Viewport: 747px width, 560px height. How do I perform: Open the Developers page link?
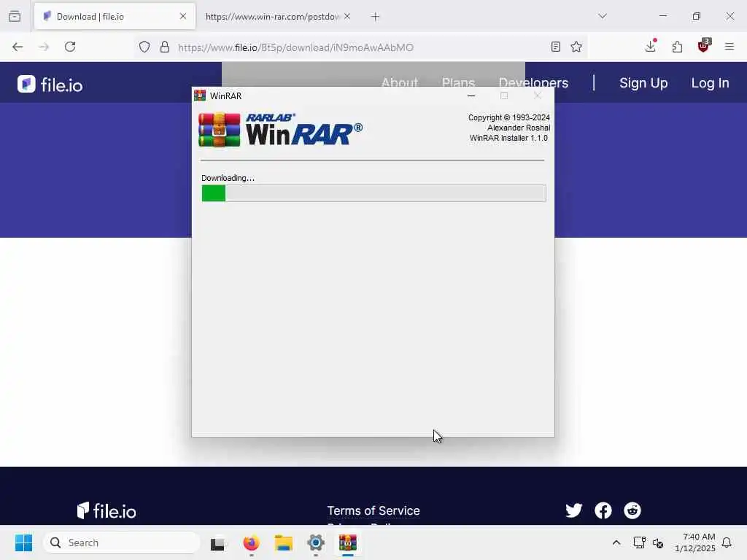pos(533,83)
